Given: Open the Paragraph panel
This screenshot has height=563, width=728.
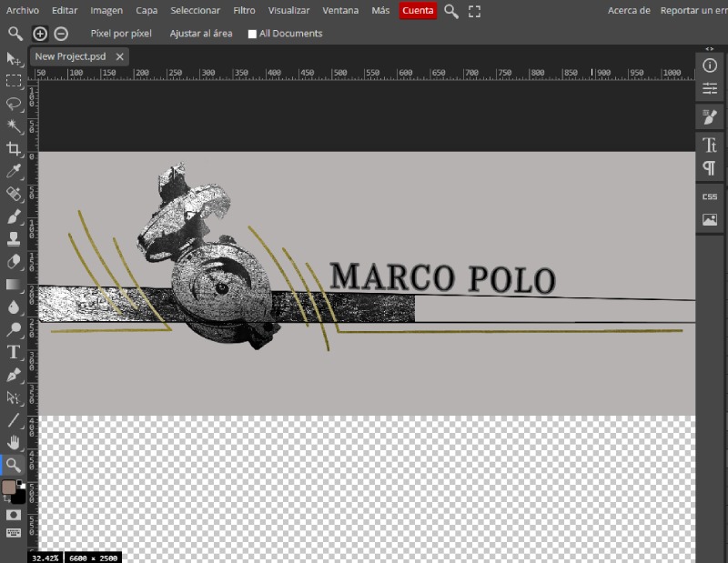Looking at the screenshot, I should coord(710,168).
